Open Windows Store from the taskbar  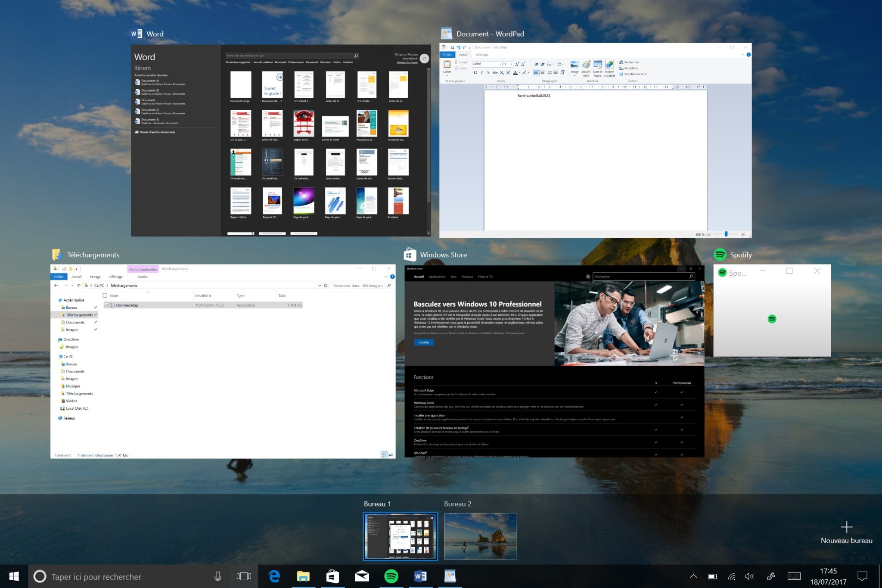click(x=332, y=576)
